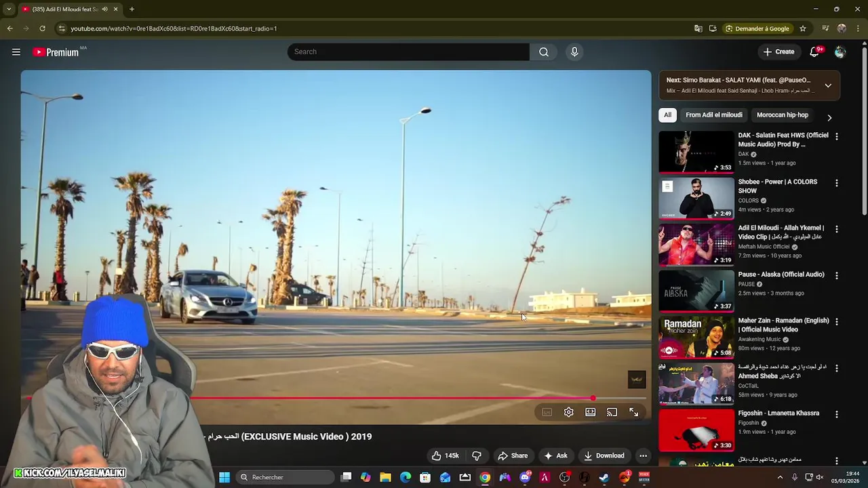Open Chrome profile avatar
This screenshot has height=488, width=868.
[x=842, y=28]
